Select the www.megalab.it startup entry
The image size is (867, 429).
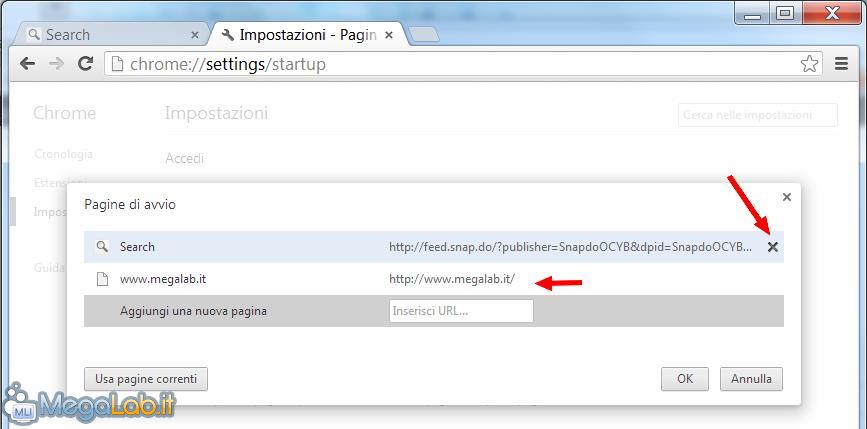tap(434, 279)
